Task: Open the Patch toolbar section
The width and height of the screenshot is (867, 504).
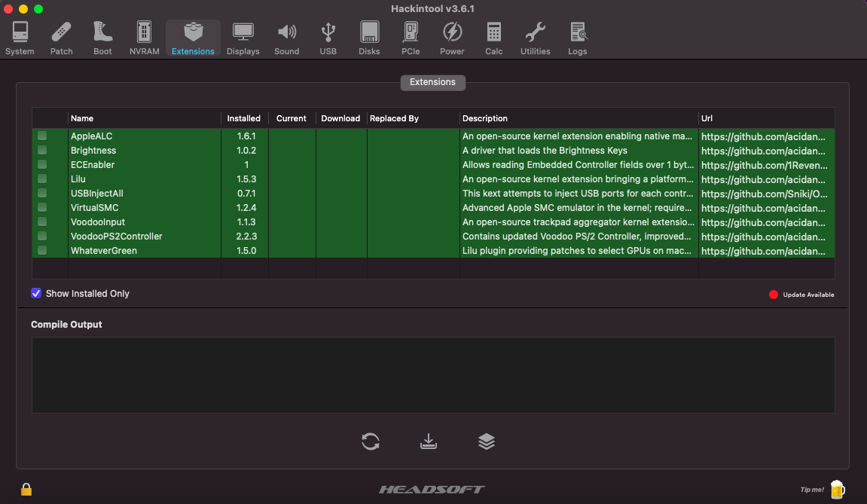Action: coord(62,38)
